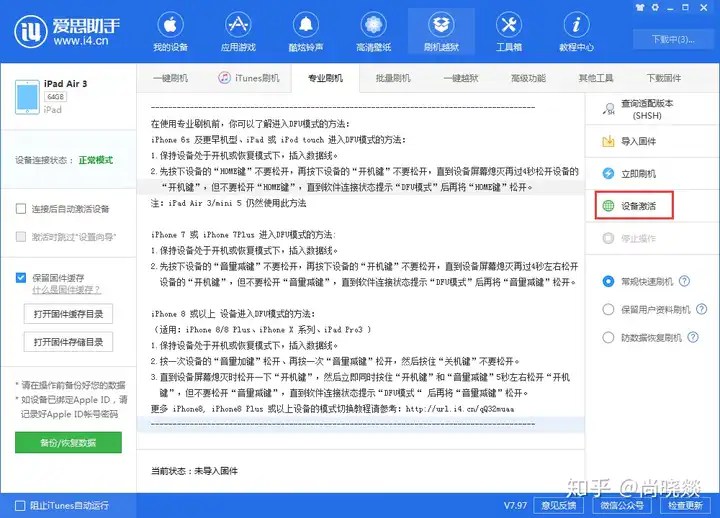
Task: Switch to 专业刷机 tab
Action: click(x=326, y=78)
